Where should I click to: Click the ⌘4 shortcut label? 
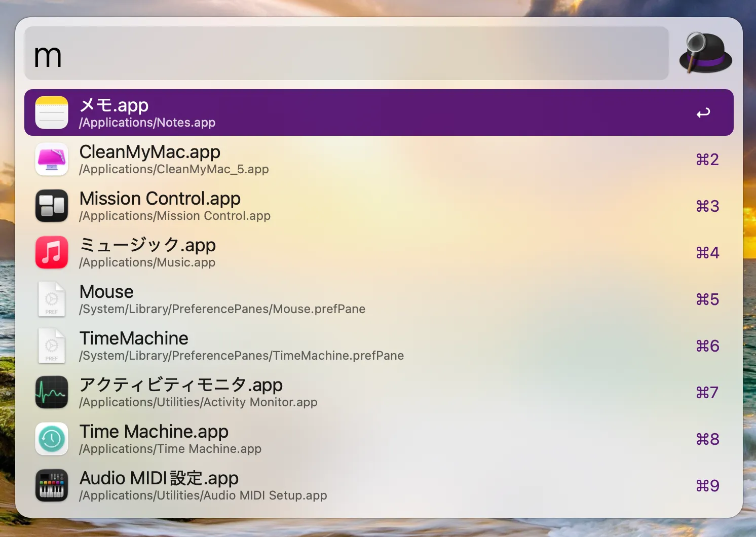[707, 253]
